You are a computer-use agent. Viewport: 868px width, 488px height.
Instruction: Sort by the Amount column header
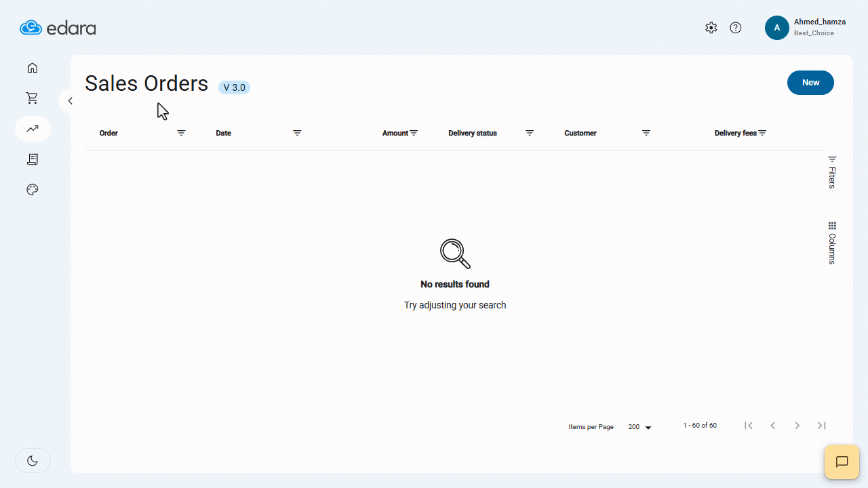395,134
